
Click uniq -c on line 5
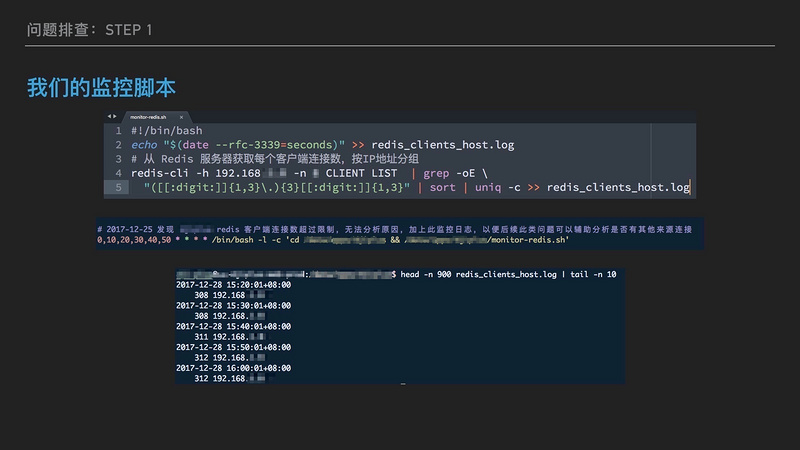pyautogui.click(x=497, y=188)
